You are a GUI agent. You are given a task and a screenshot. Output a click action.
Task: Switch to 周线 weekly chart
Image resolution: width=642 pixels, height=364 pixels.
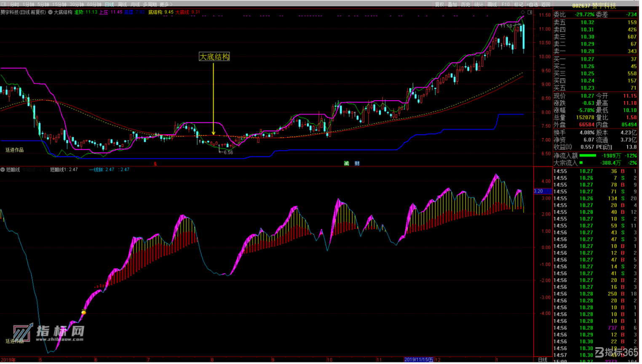click(x=122, y=4)
